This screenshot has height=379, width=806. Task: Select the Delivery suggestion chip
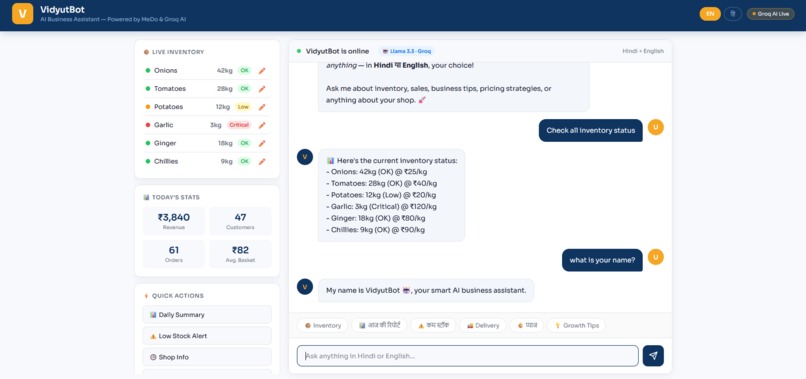click(x=483, y=326)
